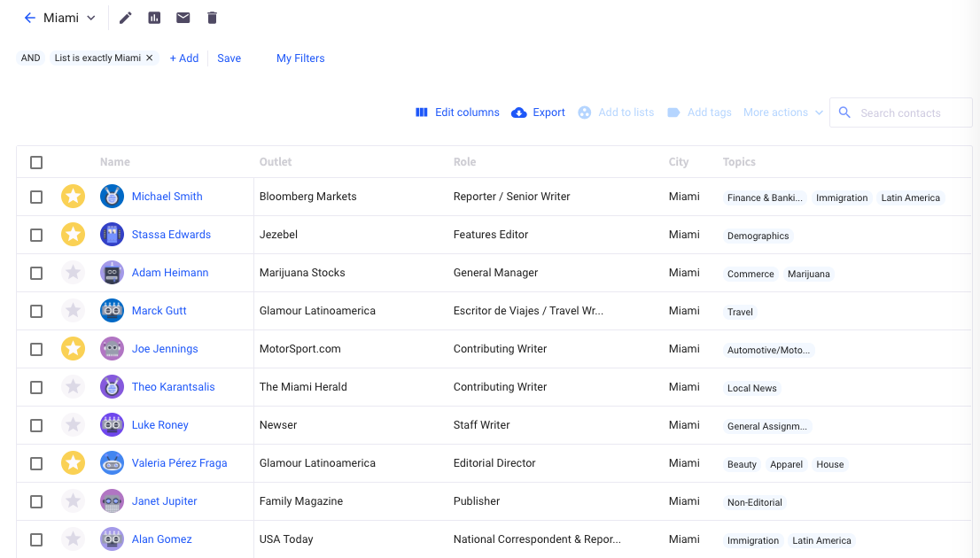Open My Filters
Viewport: 980px width, 558px height.
pos(300,58)
